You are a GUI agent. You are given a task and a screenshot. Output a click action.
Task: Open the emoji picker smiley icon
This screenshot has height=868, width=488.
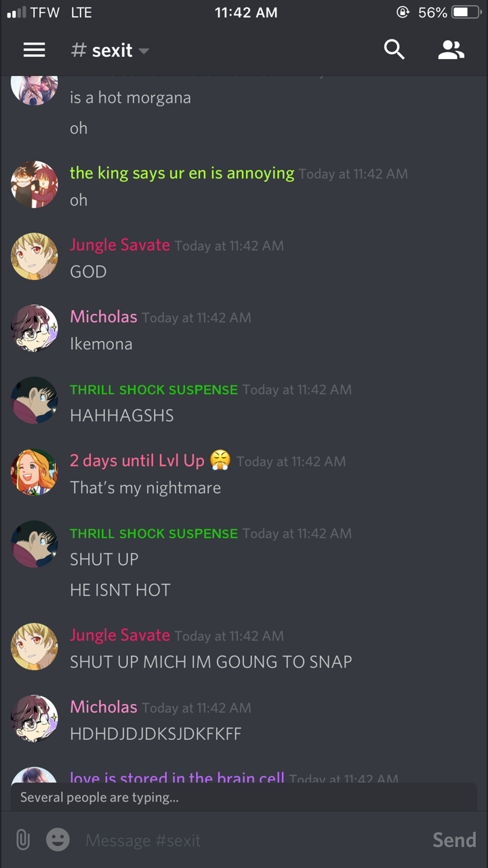tap(58, 840)
